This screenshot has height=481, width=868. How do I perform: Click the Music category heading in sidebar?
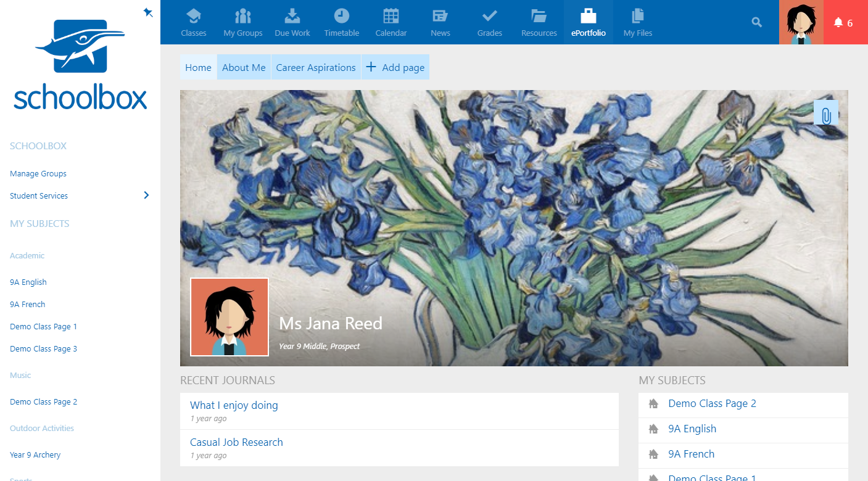pyautogui.click(x=20, y=376)
